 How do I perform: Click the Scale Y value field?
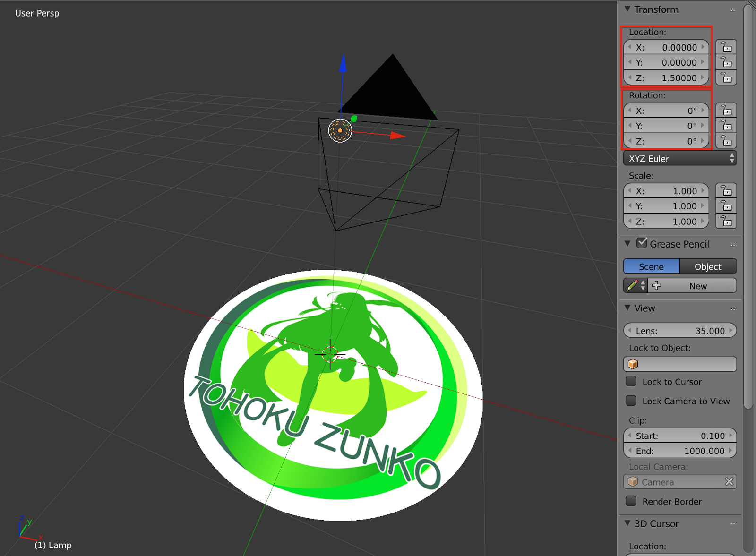pyautogui.click(x=666, y=206)
